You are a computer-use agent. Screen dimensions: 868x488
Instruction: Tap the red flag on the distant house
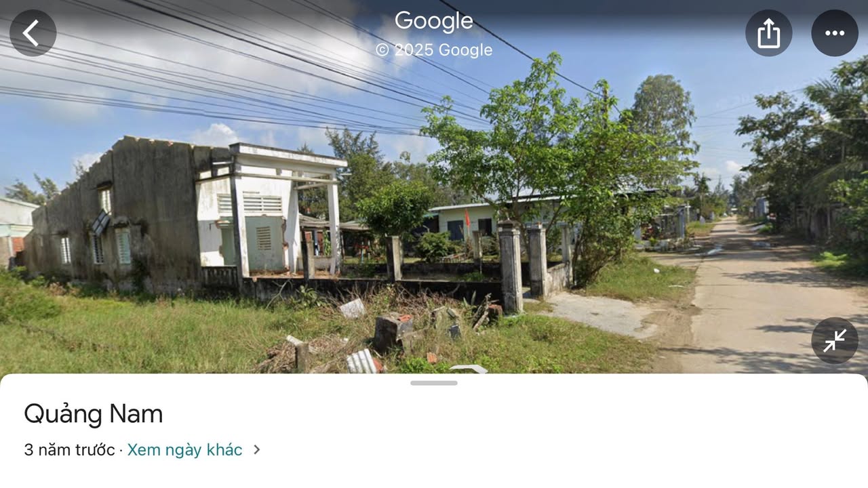[467, 218]
